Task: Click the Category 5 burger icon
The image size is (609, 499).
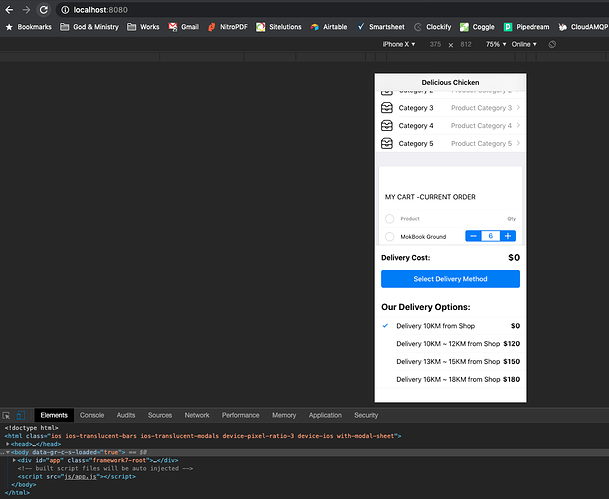Action: (387, 143)
